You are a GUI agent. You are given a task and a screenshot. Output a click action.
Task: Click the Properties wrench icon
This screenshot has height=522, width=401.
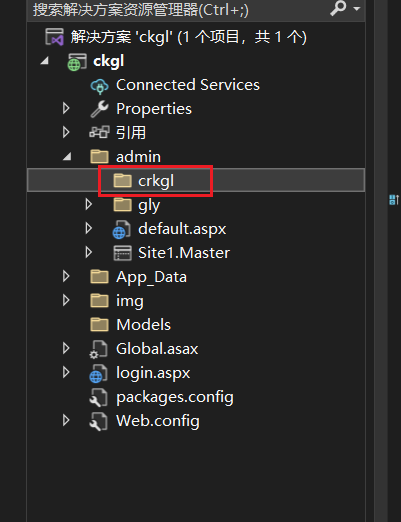pos(99,109)
